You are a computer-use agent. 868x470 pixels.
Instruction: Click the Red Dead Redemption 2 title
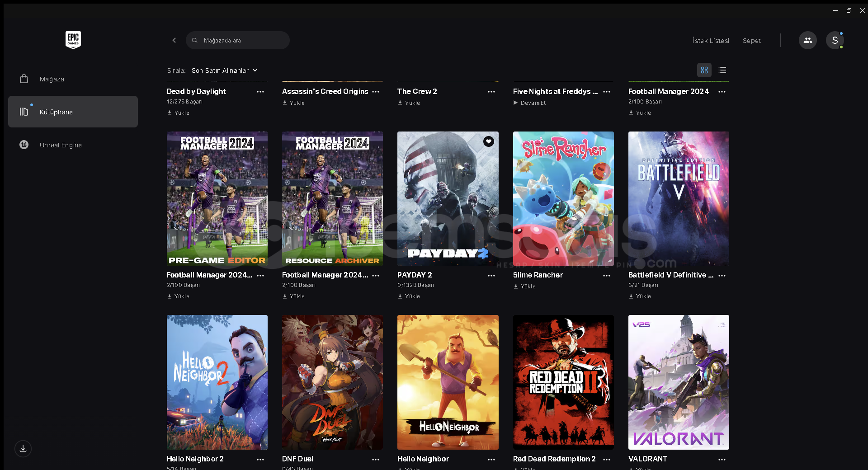pyautogui.click(x=554, y=459)
